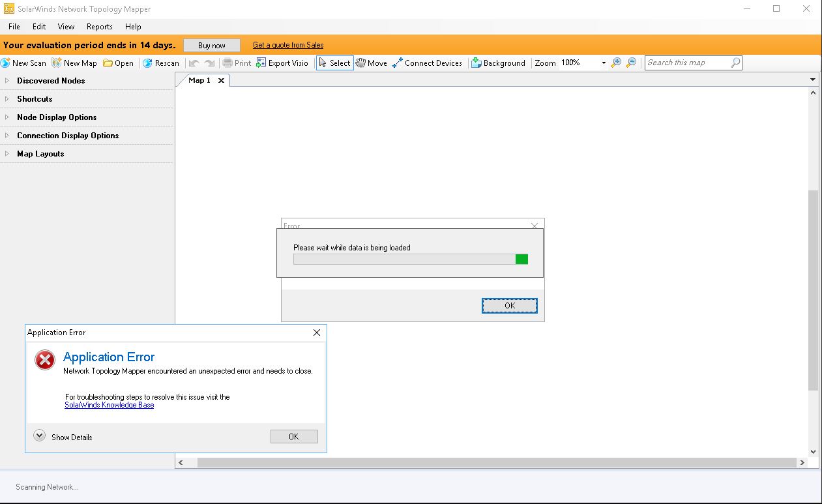Expand the Map Layouts panel

click(x=7, y=154)
